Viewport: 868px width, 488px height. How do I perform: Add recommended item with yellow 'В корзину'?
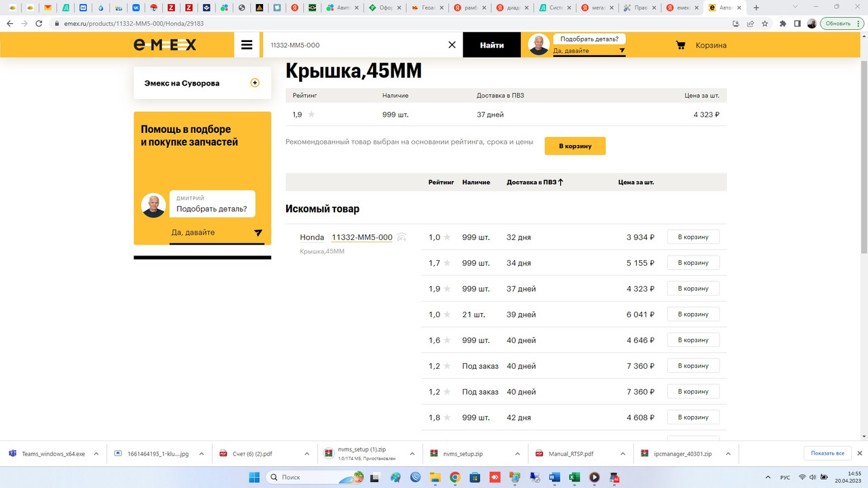[575, 146]
